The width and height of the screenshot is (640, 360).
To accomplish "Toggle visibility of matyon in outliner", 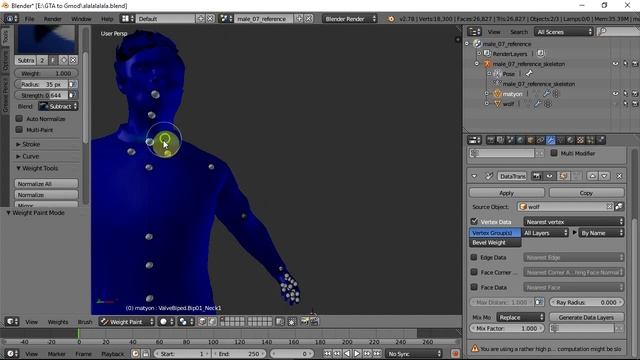I will (615, 93).
